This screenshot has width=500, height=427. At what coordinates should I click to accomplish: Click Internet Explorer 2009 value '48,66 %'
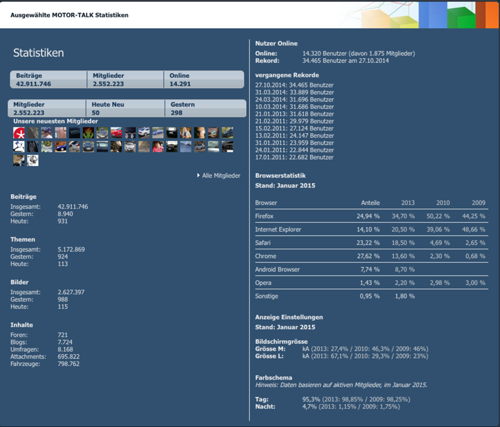coord(473,229)
